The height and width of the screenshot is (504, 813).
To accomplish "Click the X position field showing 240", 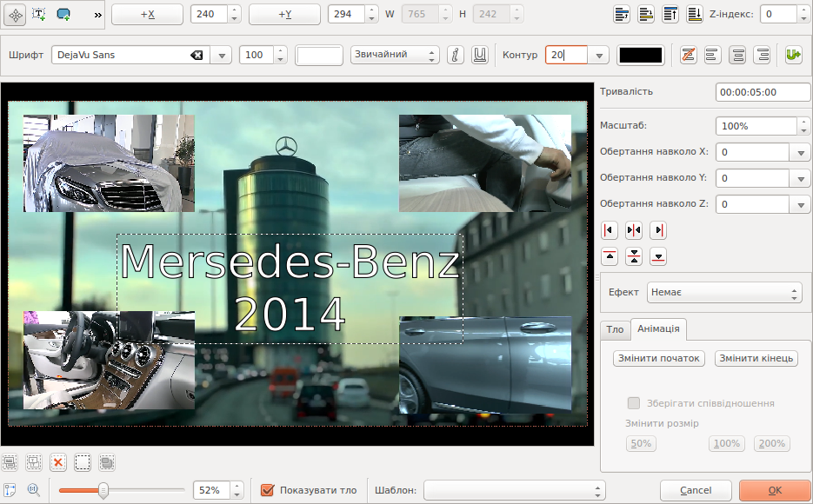I will pyautogui.click(x=209, y=15).
